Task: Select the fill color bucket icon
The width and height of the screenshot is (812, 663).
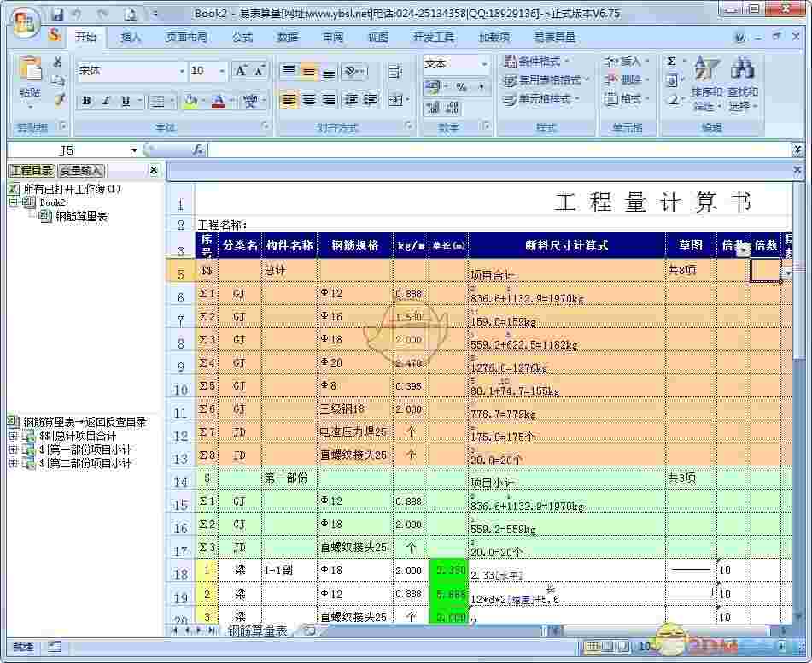Action: pos(190,99)
